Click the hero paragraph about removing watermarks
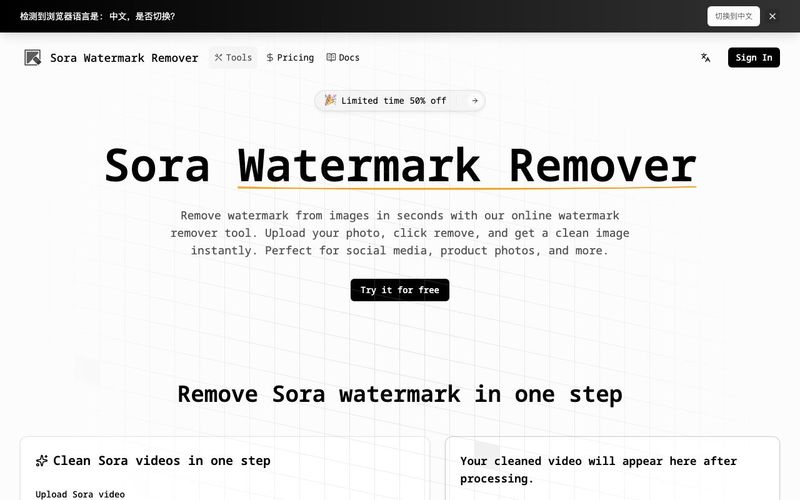This screenshot has width=800, height=500. [400, 233]
